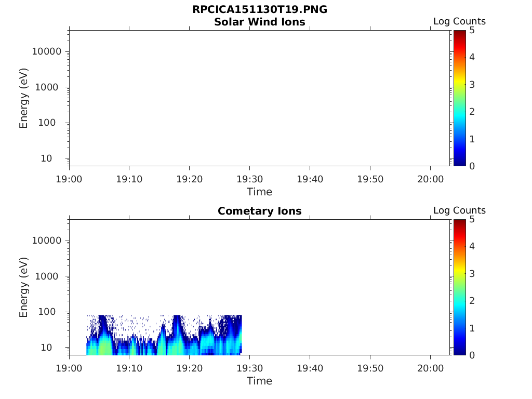Click the 19:00 tick label on top plot
This screenshot has width=532, height=399.
point(69,179)
